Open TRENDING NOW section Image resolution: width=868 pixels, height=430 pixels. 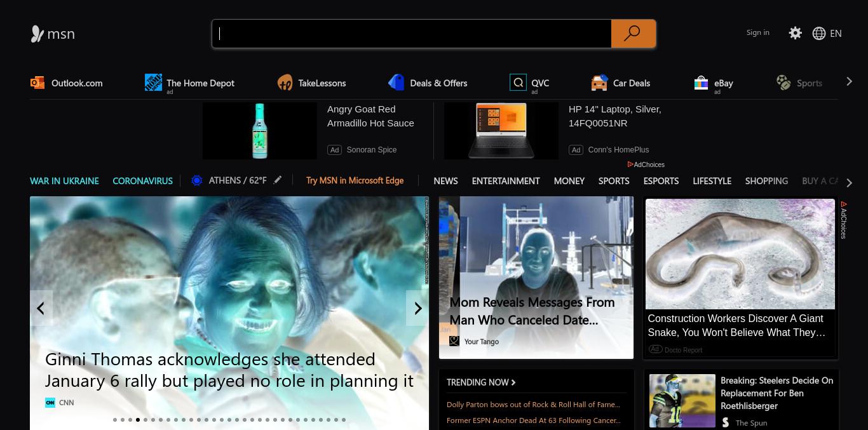pos(481,382)
